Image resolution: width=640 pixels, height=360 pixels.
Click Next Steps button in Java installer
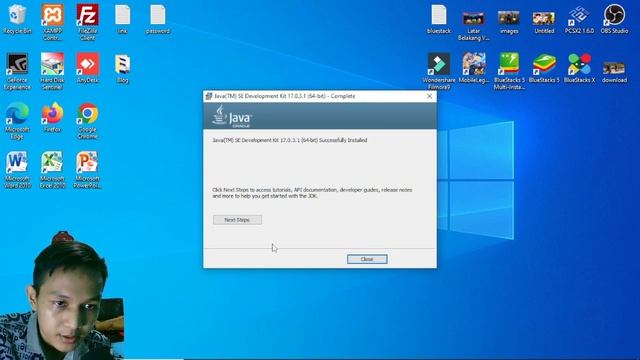coord(237,220)
